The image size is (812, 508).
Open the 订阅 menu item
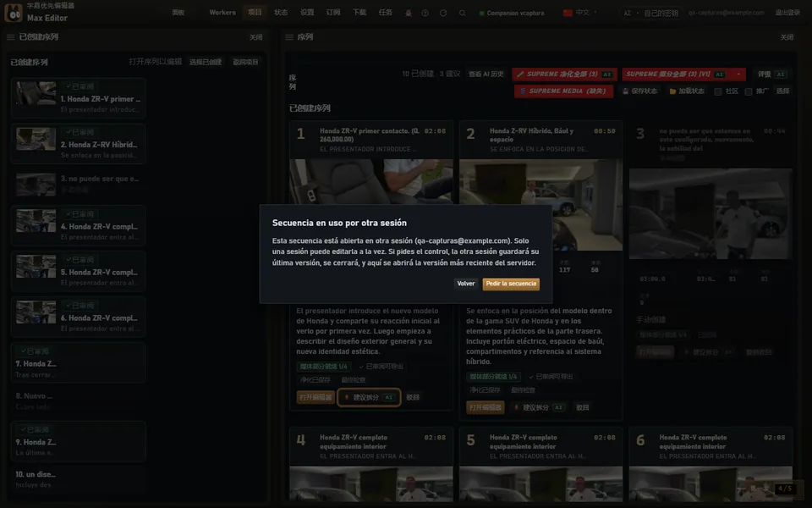point(333,13)
